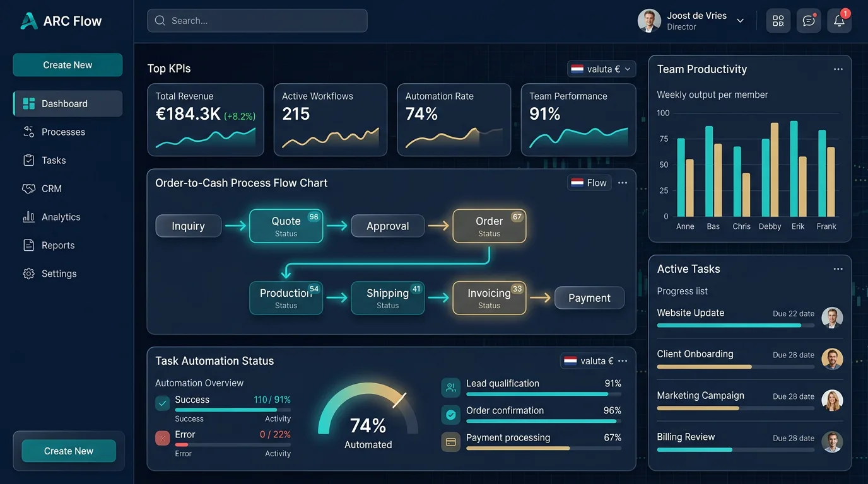Image resolution: width=868 pixels, height=484 pixels.
Task: Go to Dashboard in the sidebar
Action: (67, 103)
